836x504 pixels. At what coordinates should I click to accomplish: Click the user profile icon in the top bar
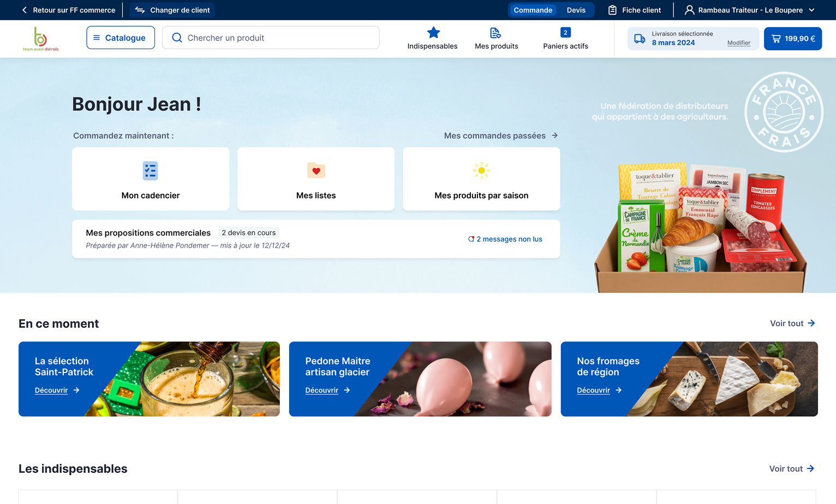[x=690, y=10]
